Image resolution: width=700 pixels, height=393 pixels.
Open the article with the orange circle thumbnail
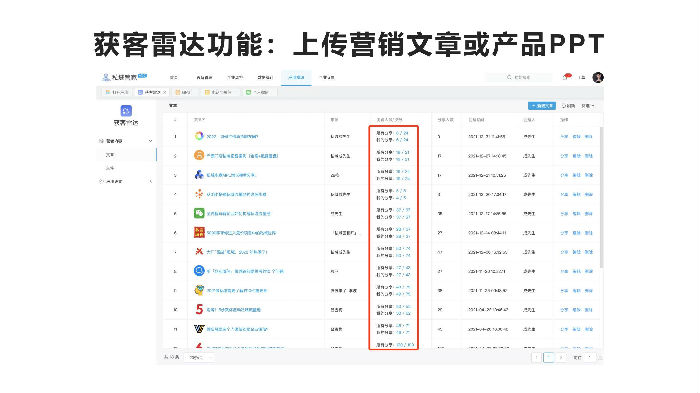click(199, 155)
